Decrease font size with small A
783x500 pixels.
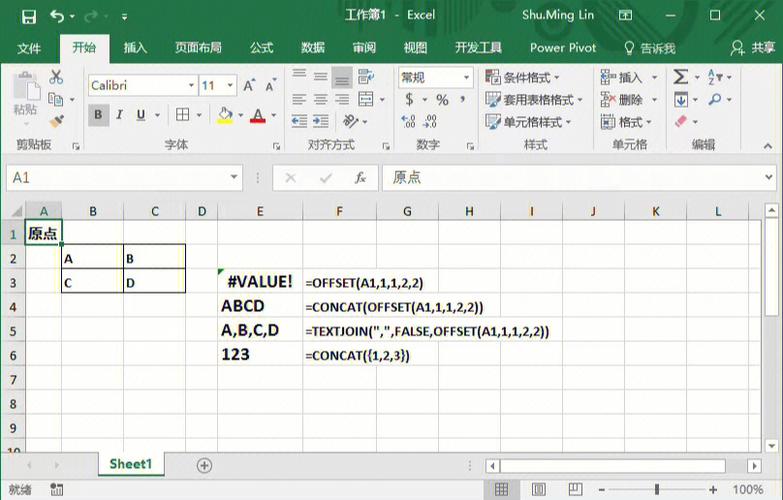pyautogui.click(x=270, y=85)
